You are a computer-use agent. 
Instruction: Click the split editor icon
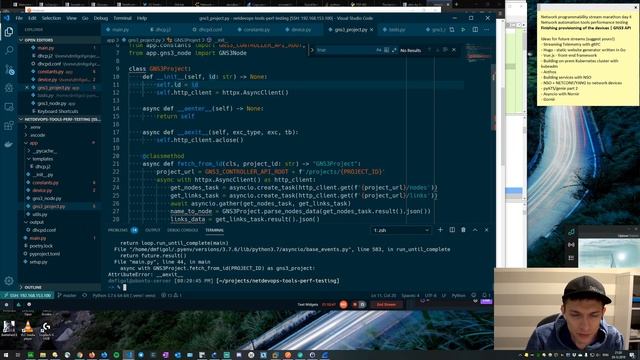point(475,29)
